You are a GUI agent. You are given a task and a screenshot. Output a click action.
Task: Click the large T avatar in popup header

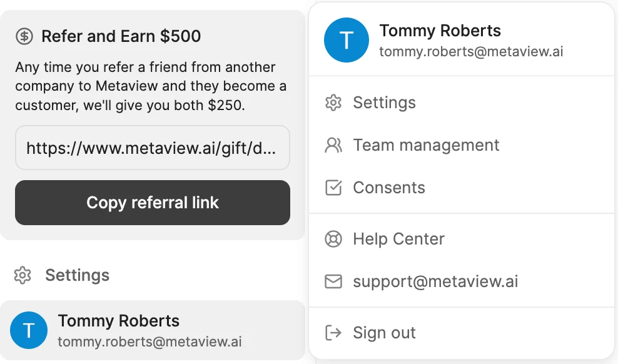tap(347, 40)
